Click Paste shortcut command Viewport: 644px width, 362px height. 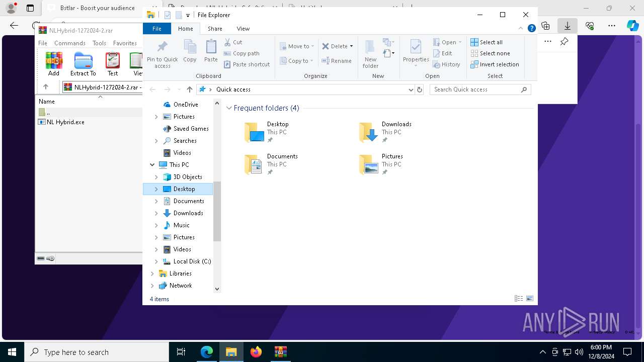247,64
